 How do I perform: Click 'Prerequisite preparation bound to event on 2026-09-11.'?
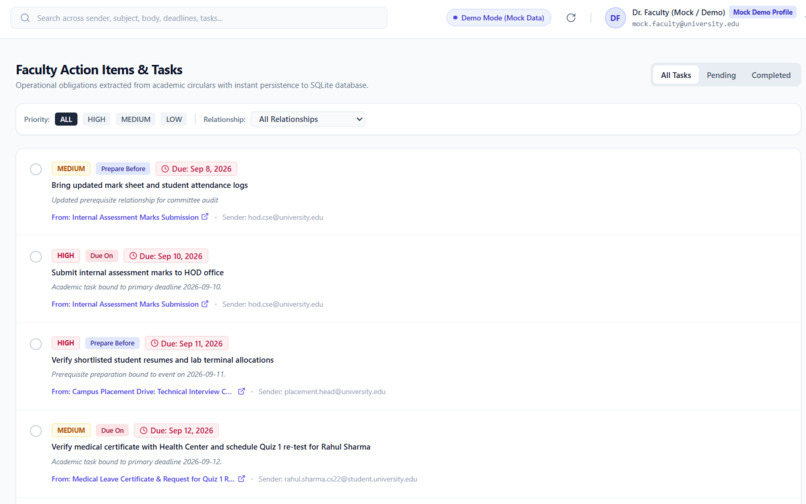pos(138,374)
